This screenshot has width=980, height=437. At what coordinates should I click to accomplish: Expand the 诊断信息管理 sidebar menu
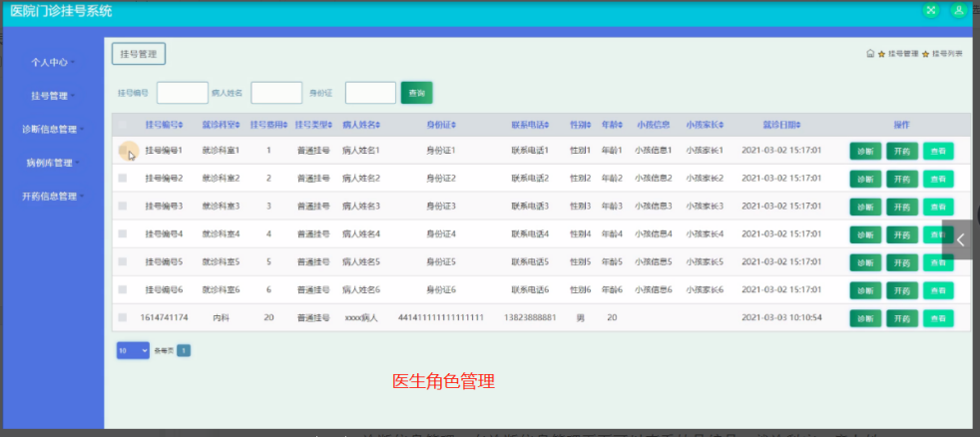[x=53, y=130]
